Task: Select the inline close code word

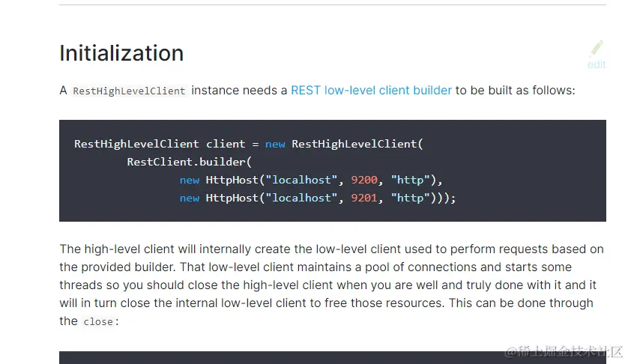Action: click(98, 321)
